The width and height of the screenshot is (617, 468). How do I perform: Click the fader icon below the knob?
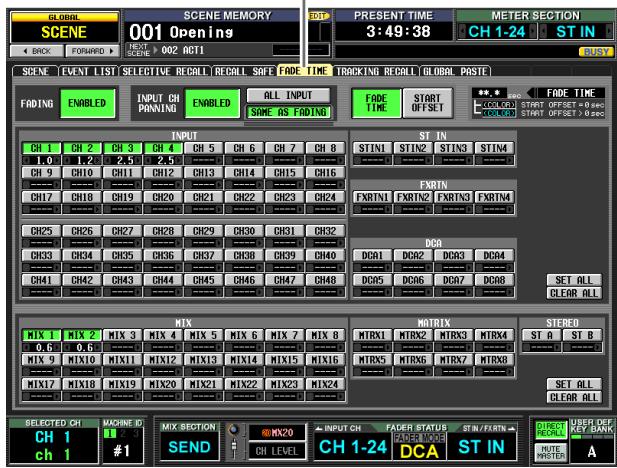pyautogui.click(x=234, y=450)
